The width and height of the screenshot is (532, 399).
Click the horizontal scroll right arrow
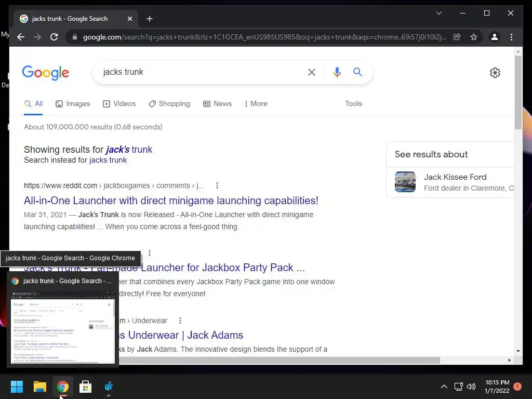coord(510,361)
